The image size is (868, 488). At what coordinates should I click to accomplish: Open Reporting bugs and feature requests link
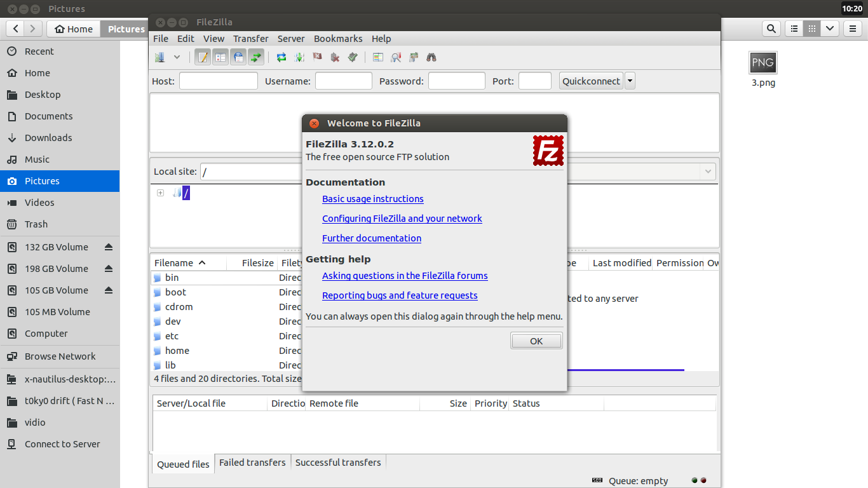[x=400, y=295]
